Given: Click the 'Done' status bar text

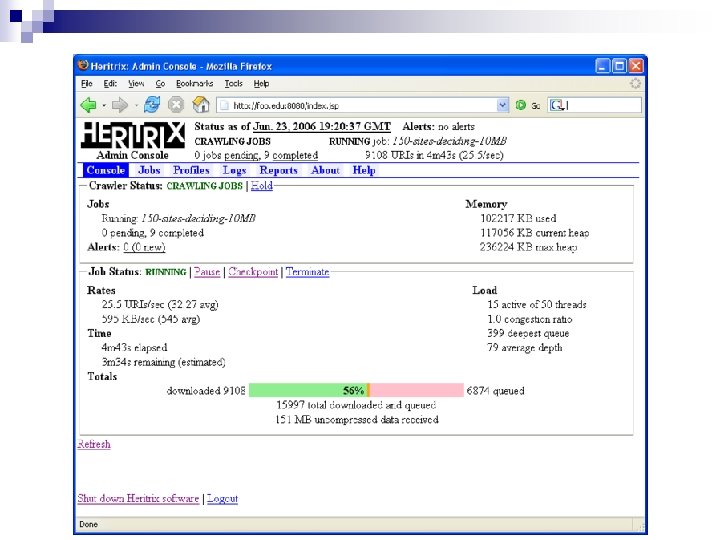Looking at the screenshot, I should tap(88, 524).
